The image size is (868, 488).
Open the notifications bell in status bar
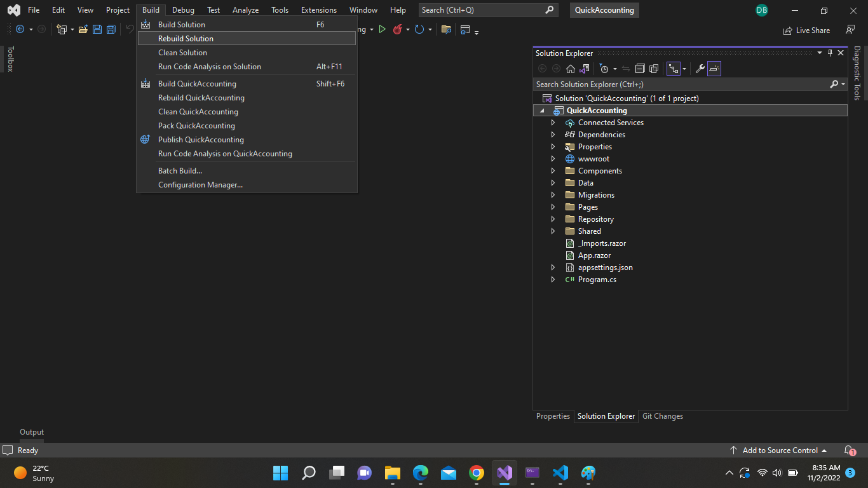849,451
